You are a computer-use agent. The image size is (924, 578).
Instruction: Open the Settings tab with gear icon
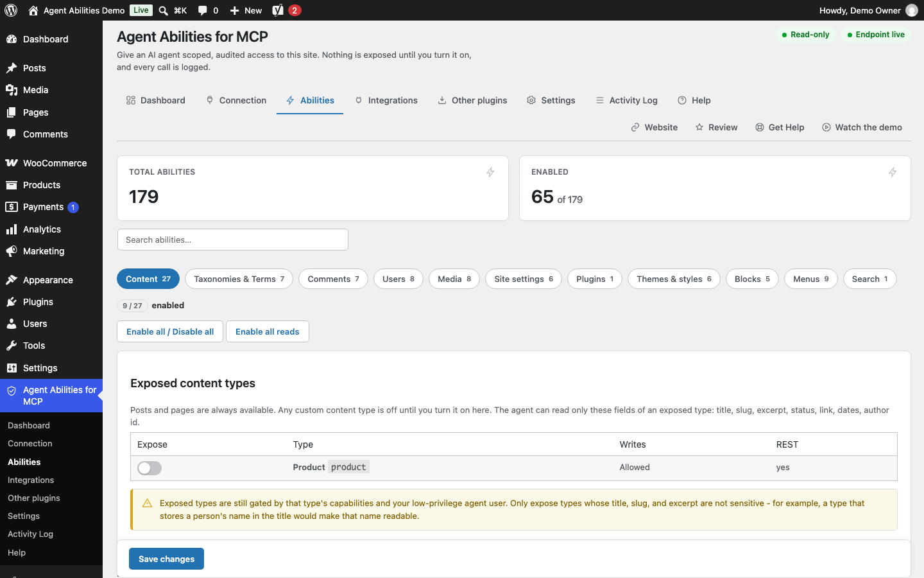click(551, 100)
